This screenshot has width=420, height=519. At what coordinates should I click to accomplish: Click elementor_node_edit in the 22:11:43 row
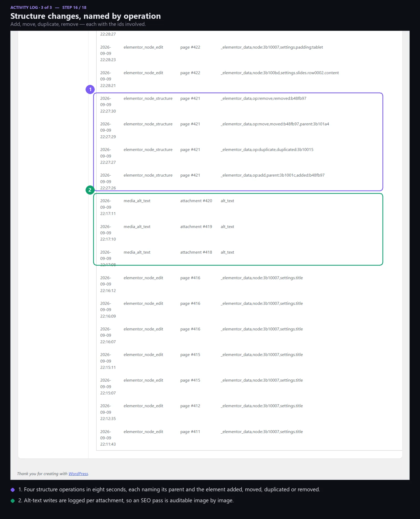coord(143,431)
